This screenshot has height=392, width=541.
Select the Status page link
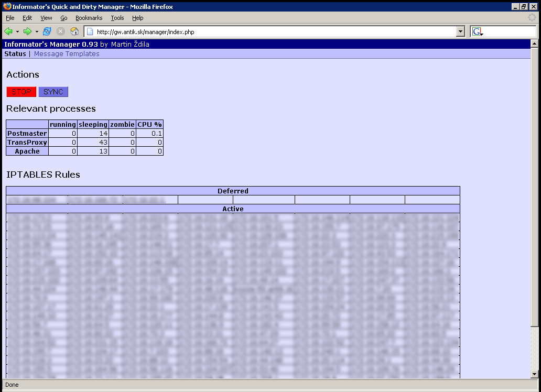coord(15,54)
